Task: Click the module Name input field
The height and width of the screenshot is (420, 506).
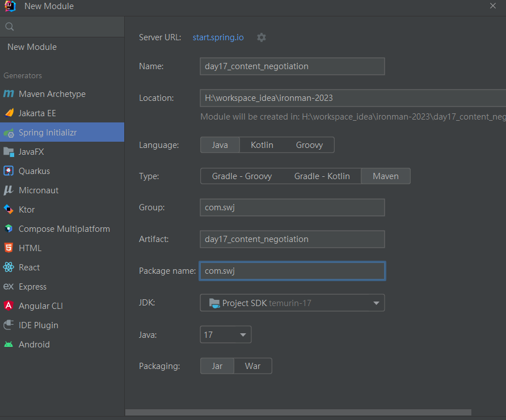Action: [x=292, y=66]
